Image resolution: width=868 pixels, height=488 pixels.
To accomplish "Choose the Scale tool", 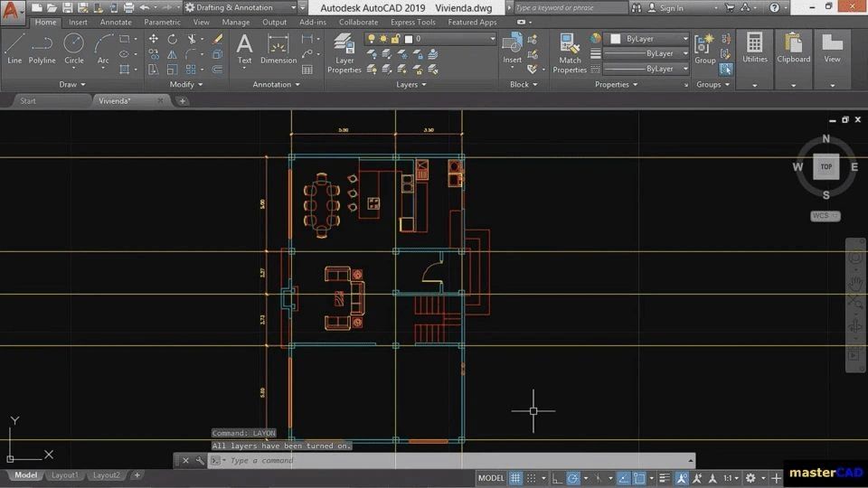I will pyautogui.click(x=172, y=70).
